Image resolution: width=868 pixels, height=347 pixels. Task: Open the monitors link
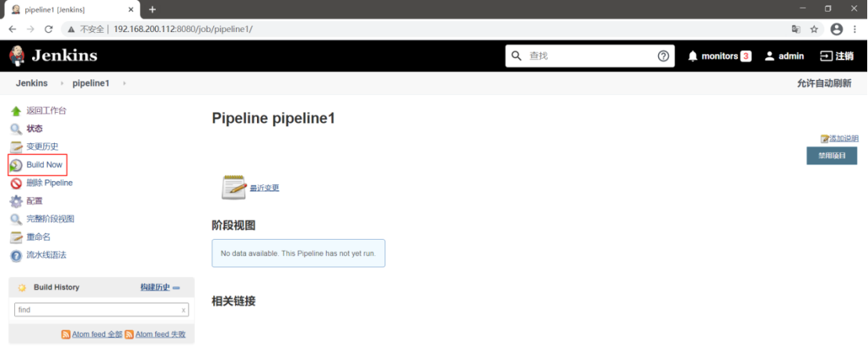click(720, 56)
